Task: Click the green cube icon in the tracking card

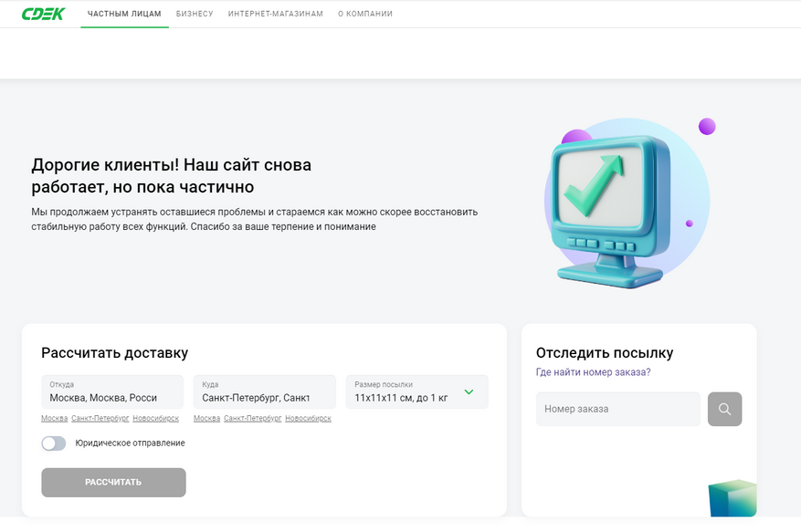Action: [x=732, y=498]
